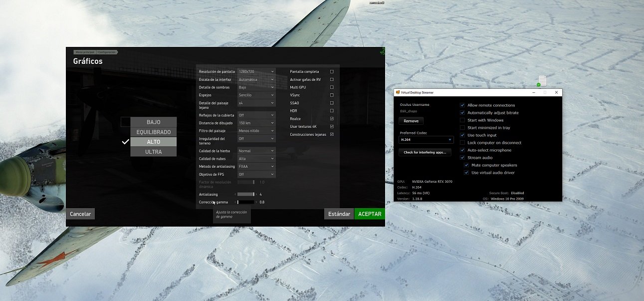The width and height of the screenshot is (644, 301).
Task: Expand Método de antialiasing dropdown
Action: click(256, 167)
